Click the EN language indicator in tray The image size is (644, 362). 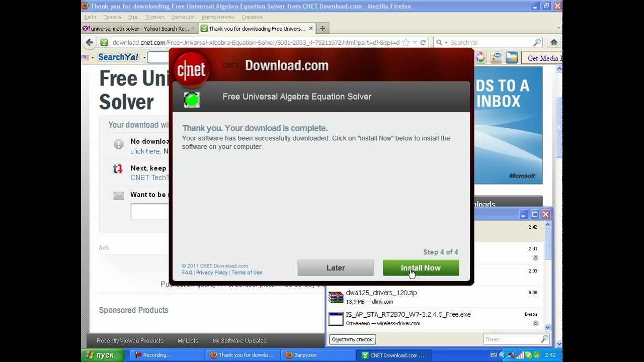[x=493, y=355]
